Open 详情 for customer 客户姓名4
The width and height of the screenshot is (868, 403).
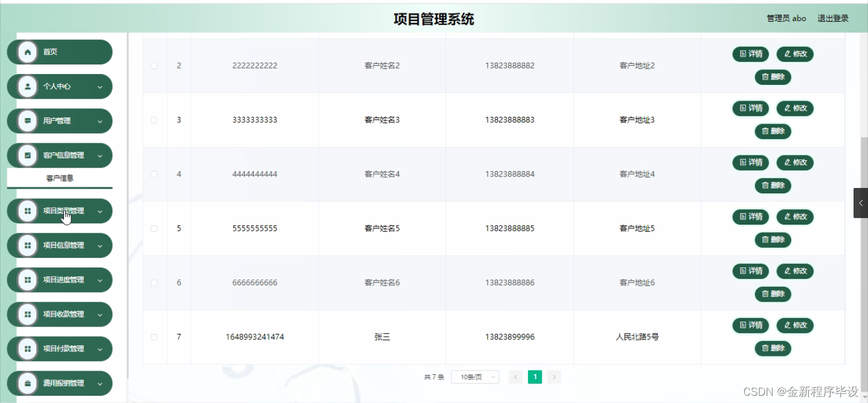coord(750,162)
